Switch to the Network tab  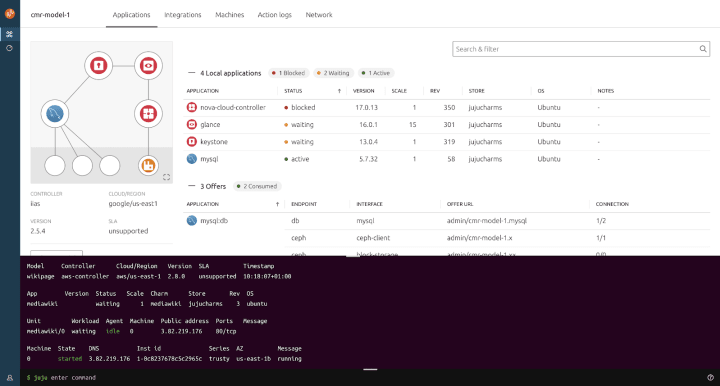point(319,15)
